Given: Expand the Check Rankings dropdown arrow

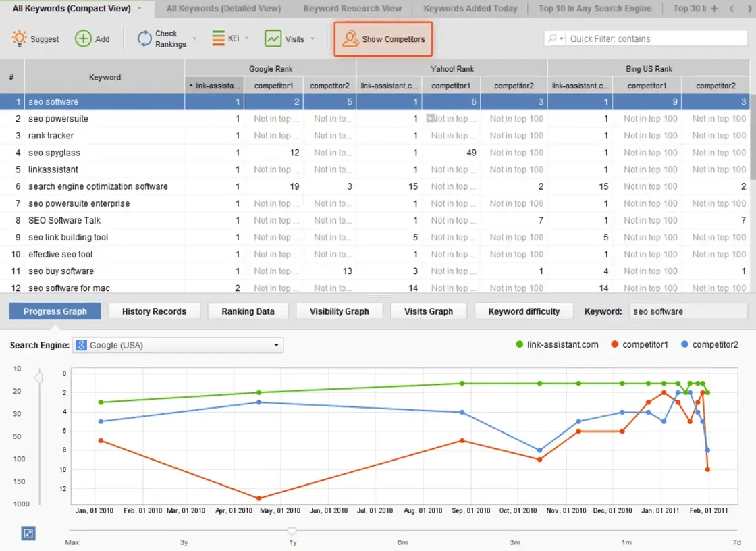Looking at the screenshot, I should [x=194, y=38].
